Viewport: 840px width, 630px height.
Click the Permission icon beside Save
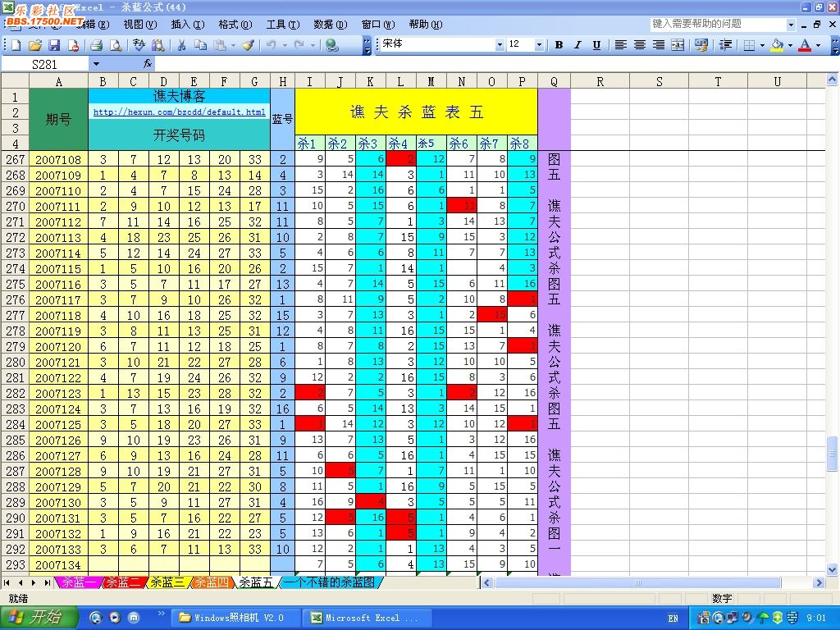click(x=73, y=45)
